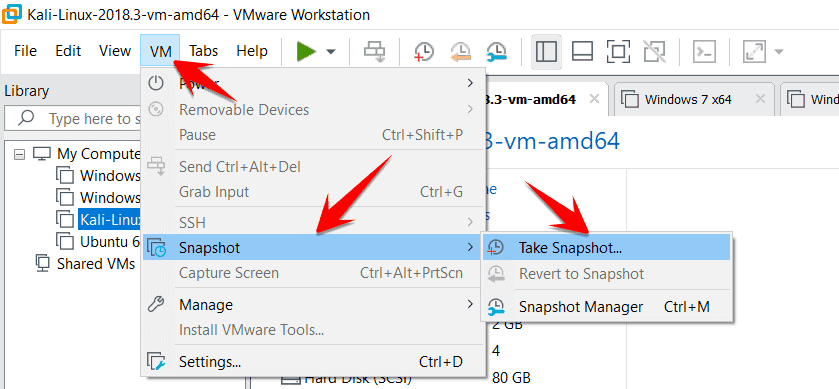Viewport: 839px width, 389px height.
Task: Click the VM menu
Action: pyautogui.click(x=161, y=51)
